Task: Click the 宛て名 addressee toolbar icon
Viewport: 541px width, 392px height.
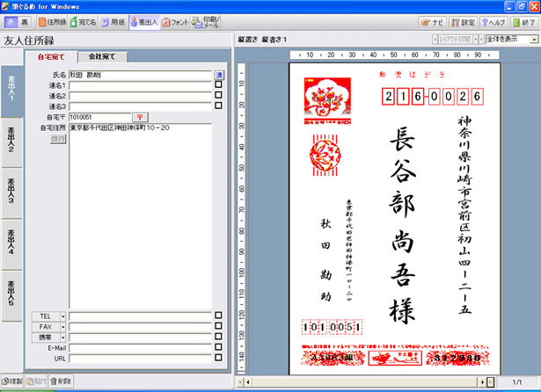Action: 84,22
